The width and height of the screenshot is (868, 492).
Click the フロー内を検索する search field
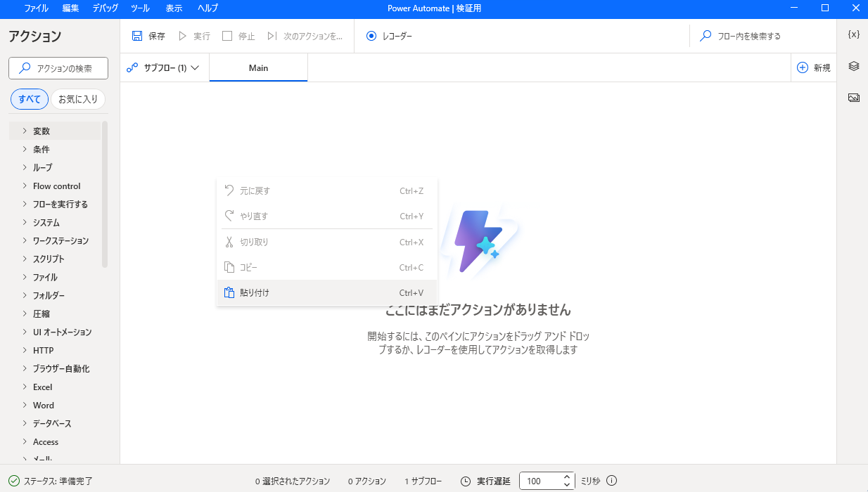pyautogui.click(x=762, y=36)
